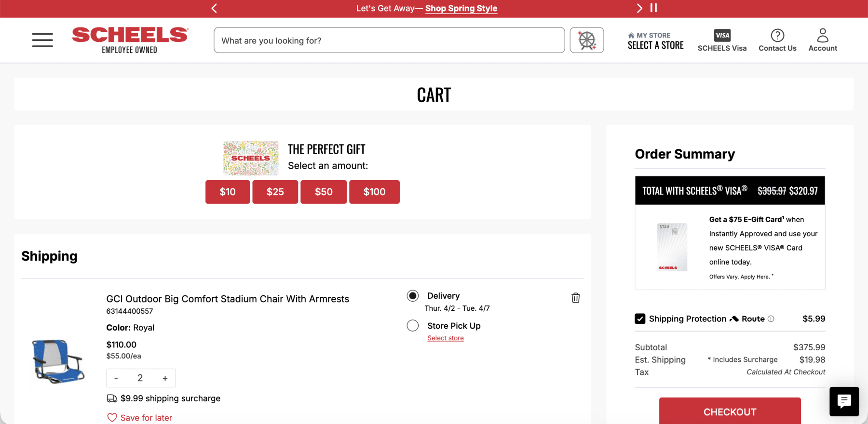This screenshot has height=424, width=868.
Task: Open SCHEELS Visa card page
Action: click(722, 40)
